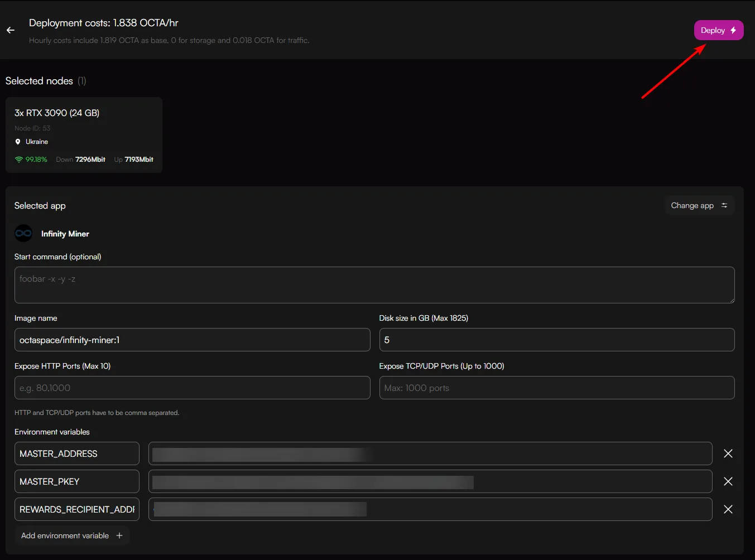Remove the MASTER_PKEY environment variable

tap(728, 481)
